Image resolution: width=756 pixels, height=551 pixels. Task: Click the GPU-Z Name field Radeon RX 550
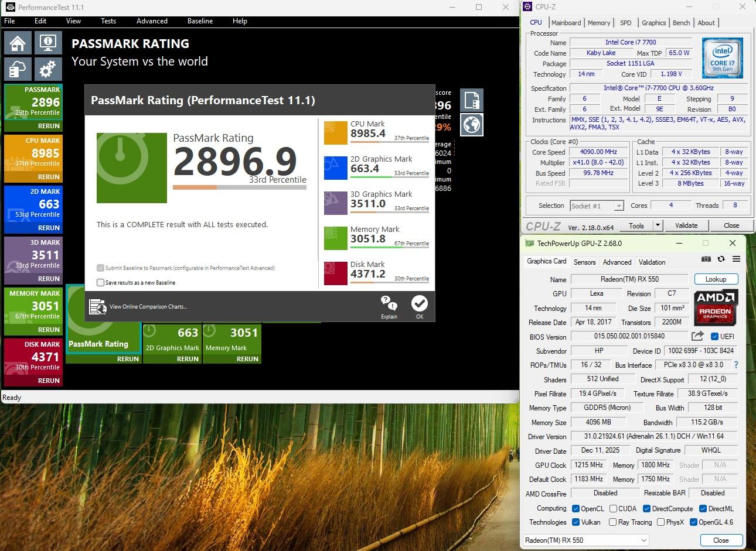coord(629,279)
